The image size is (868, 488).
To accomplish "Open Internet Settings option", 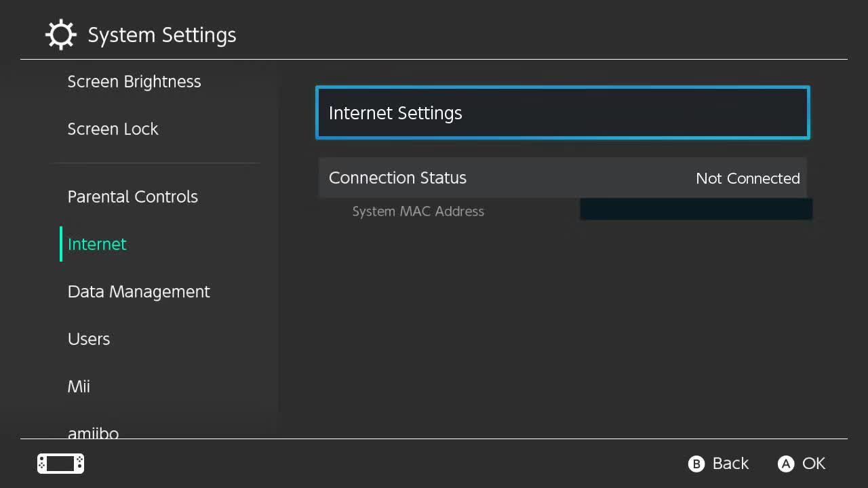I will (563, 113).
